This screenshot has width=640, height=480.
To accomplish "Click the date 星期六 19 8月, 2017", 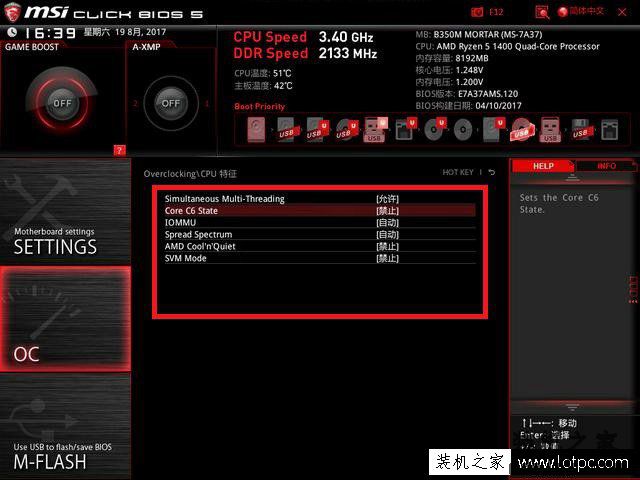I will coord(125,32).
